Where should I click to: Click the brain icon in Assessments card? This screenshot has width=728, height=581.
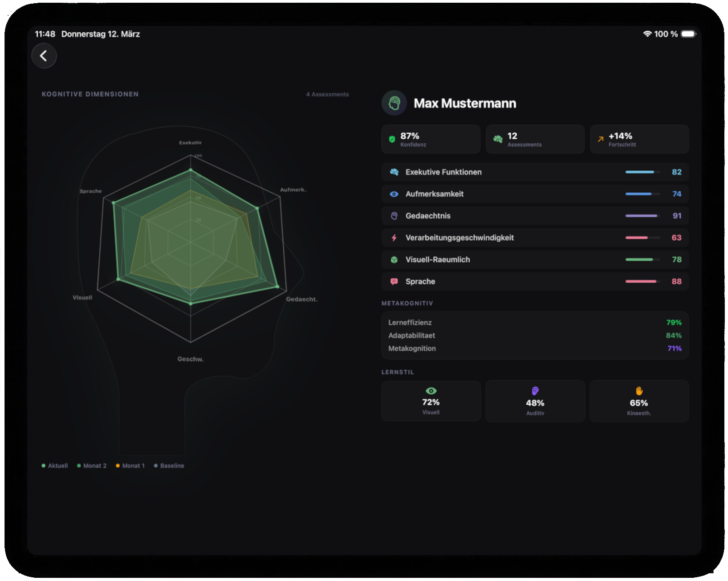tap(498, 139)
